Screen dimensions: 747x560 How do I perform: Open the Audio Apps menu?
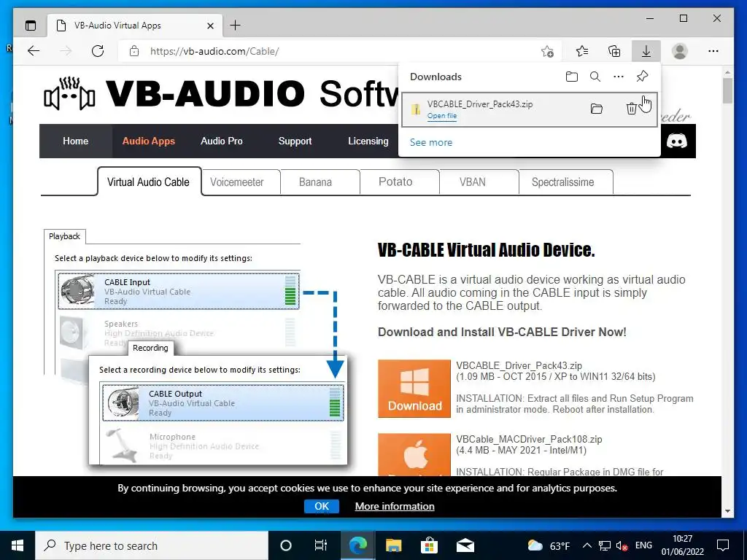coord(149,141)
